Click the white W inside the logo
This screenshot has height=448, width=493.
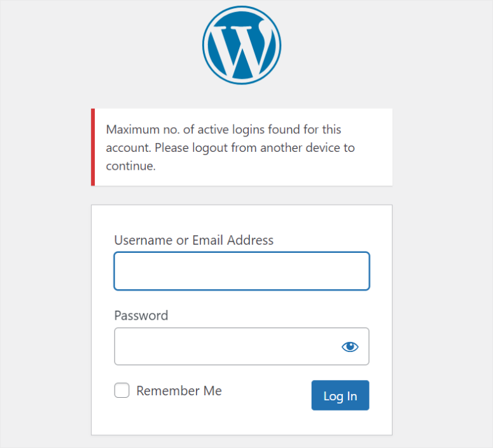point(240,47)
